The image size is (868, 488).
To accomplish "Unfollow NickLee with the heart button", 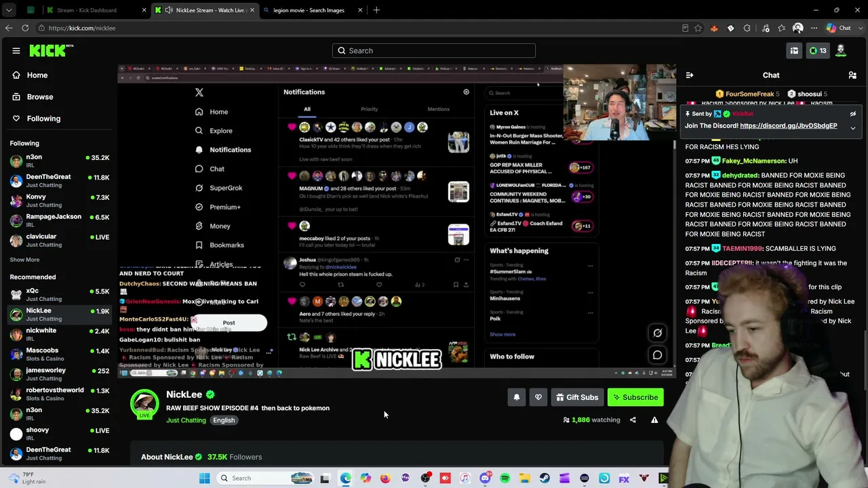I will (x=538, y=397).
